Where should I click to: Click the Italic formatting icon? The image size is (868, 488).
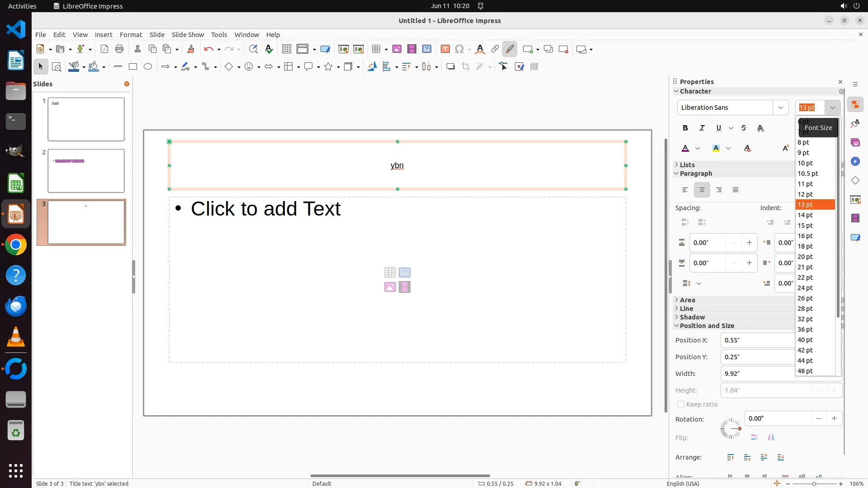point(702,128)
